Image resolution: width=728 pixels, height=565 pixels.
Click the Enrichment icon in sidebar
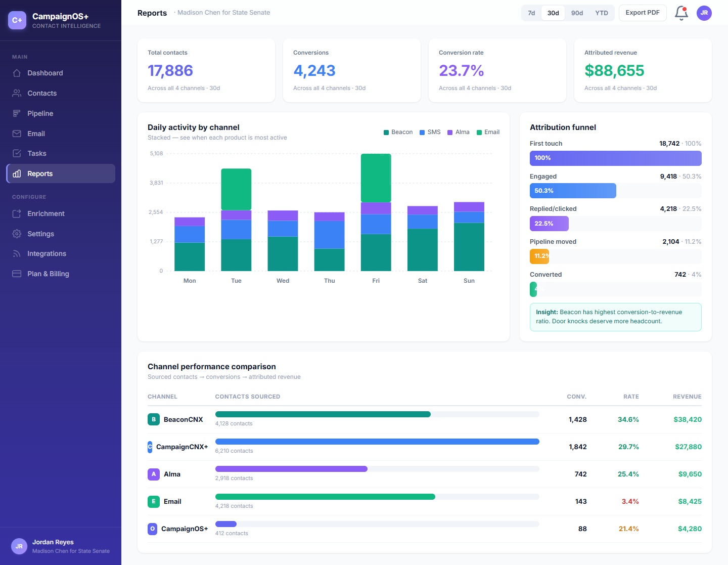click(17, 213)
